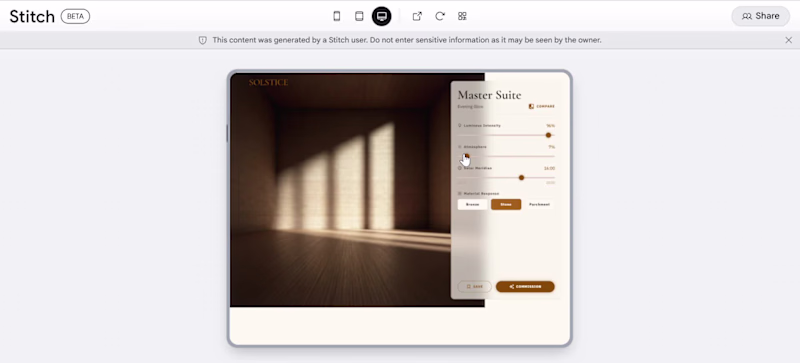Open preview in new tab icon
The image size is (800, 363).
click(x=417, y=16)
